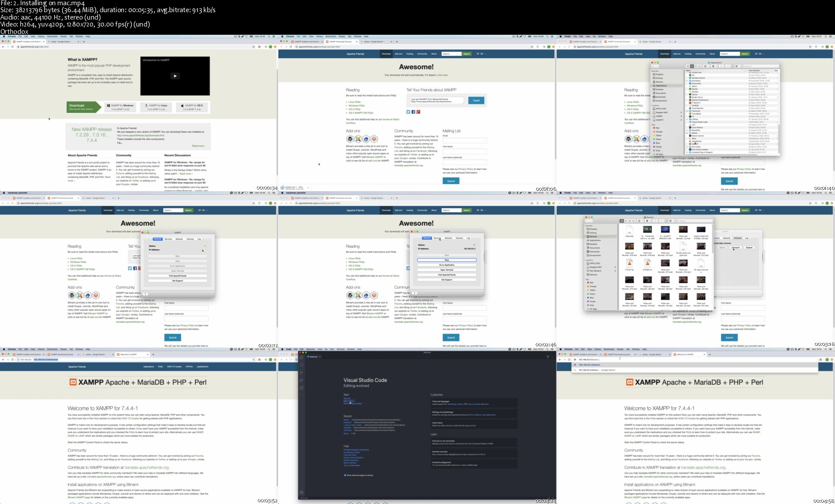This screenshot has height=504, width=835.
Task: Click green Download arrow in 00:00:34 frame
Action: tap(84, 107)
